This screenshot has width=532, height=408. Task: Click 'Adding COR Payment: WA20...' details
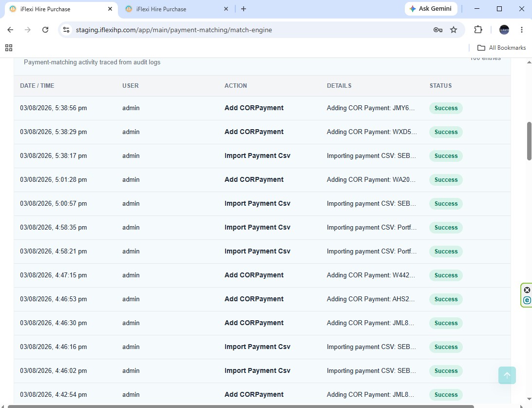pyautogui.click(x=371, y=179)
